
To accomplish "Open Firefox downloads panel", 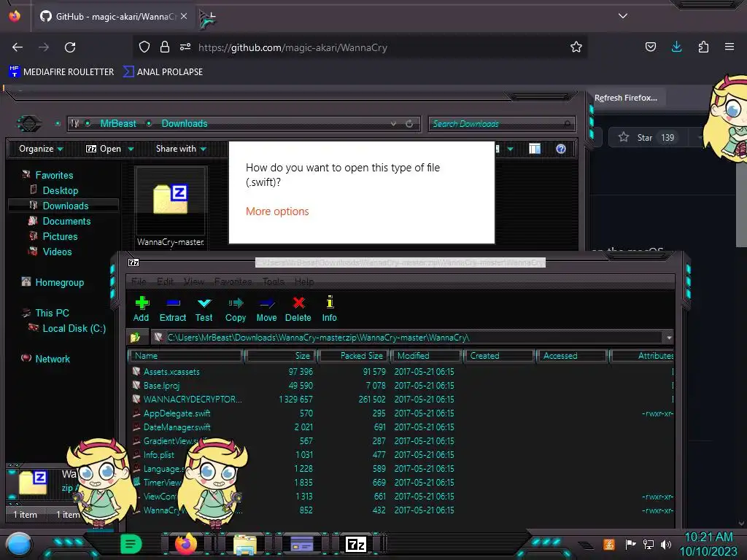I will coord(676,47).
